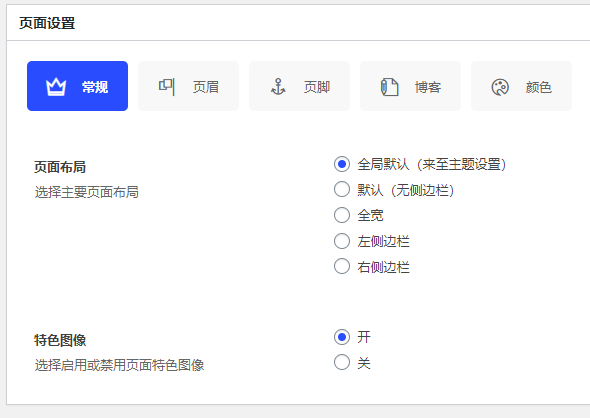Click the 页面设置 panel title
Screen dimensions: 590x418
(47, 23)
